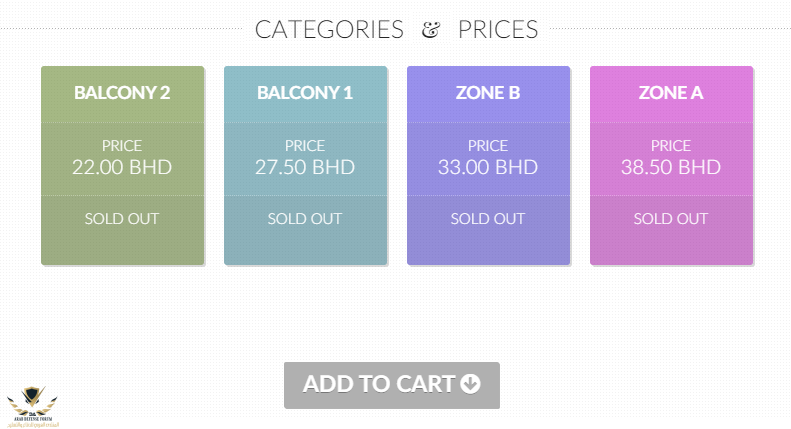791x429 pixels.
Task: Click the CATEGORIES & PRICES heading
Action: tap(396, 29)
